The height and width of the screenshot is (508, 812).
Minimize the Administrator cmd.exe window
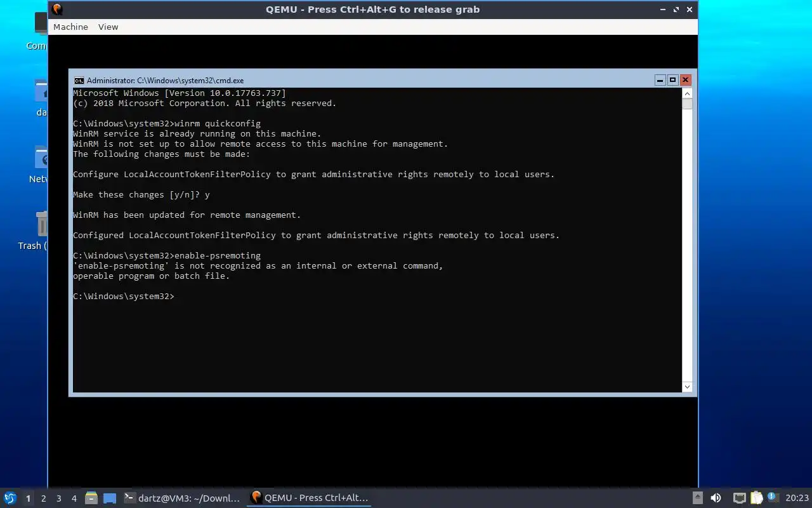coord(660,80)
